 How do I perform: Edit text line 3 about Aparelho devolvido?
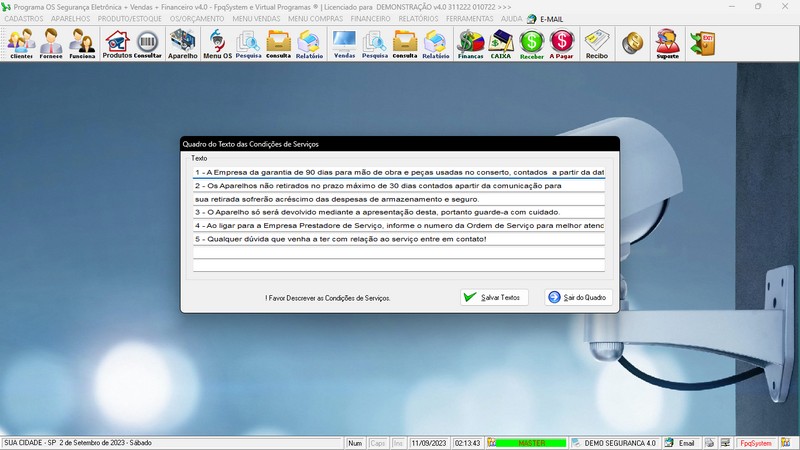point(399,212)
